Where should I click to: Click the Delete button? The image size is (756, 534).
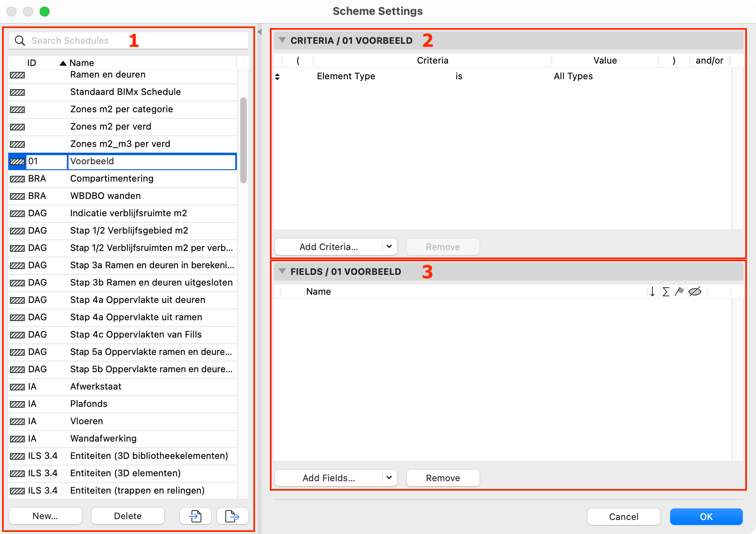pyautogui.click(x=128, y=516)
